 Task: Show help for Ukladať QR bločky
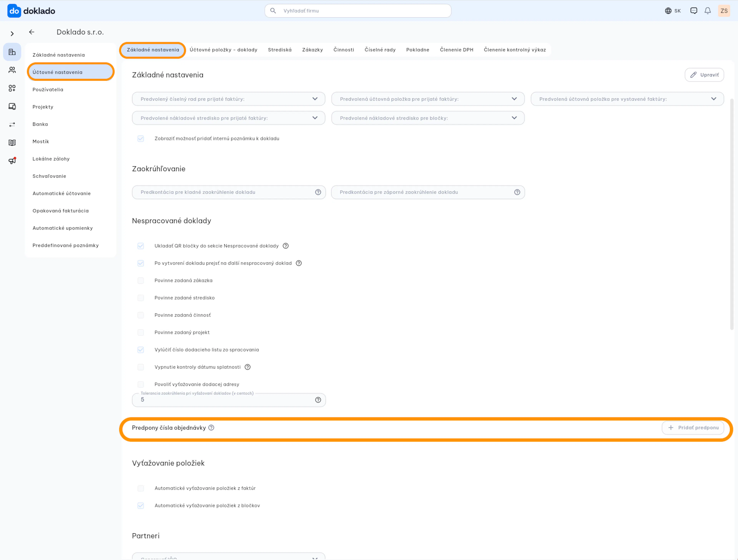(x=286, y=246)
